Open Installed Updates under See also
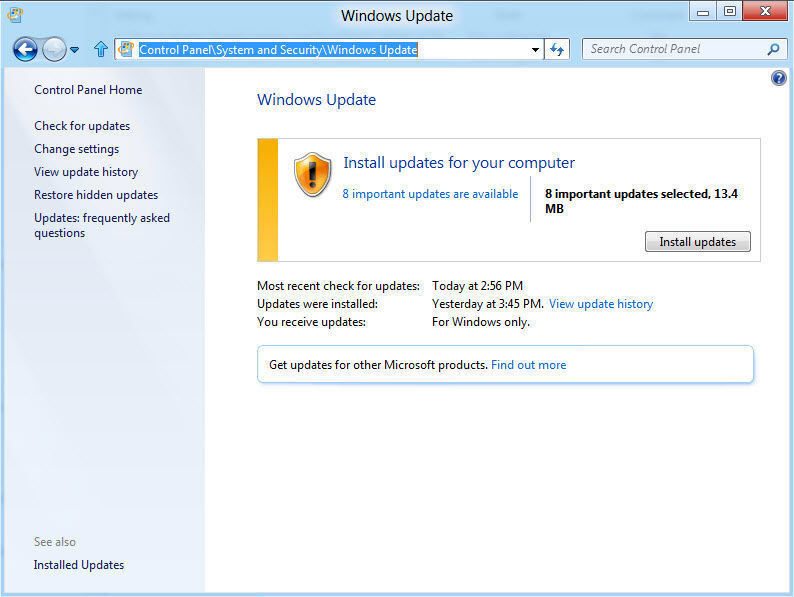Screen dimensions: 794x597 coord(79,565)
